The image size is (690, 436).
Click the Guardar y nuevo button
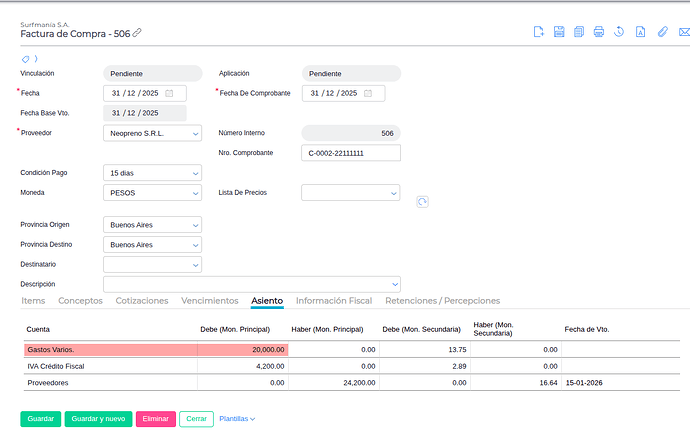[98, 419]
